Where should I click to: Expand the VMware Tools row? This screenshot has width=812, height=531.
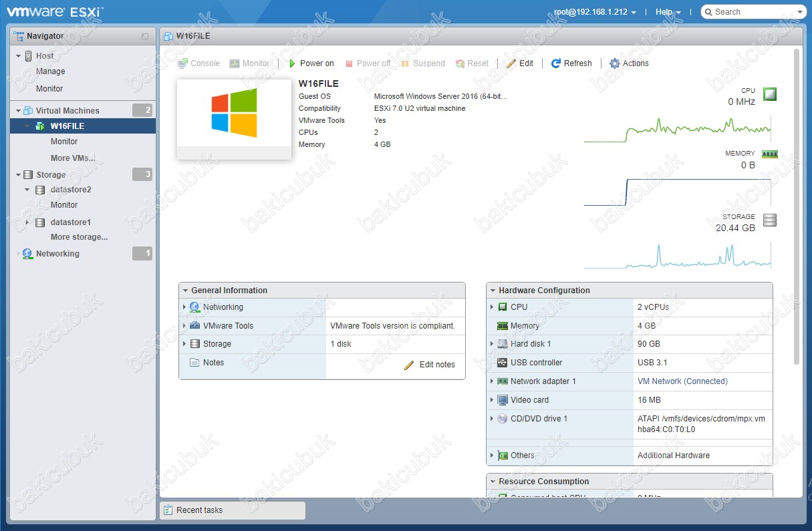coord(184,326)
